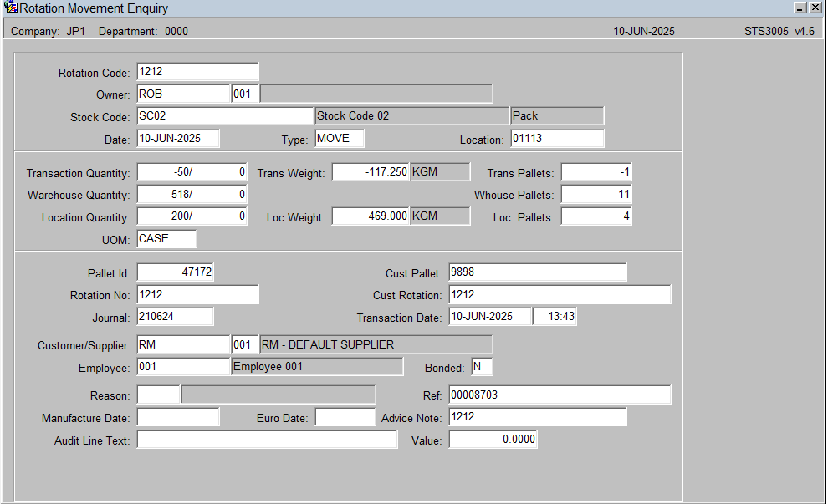Select the Cust Rotation field
Viewport: 828px width, 504px height.
tap(560, 294)
